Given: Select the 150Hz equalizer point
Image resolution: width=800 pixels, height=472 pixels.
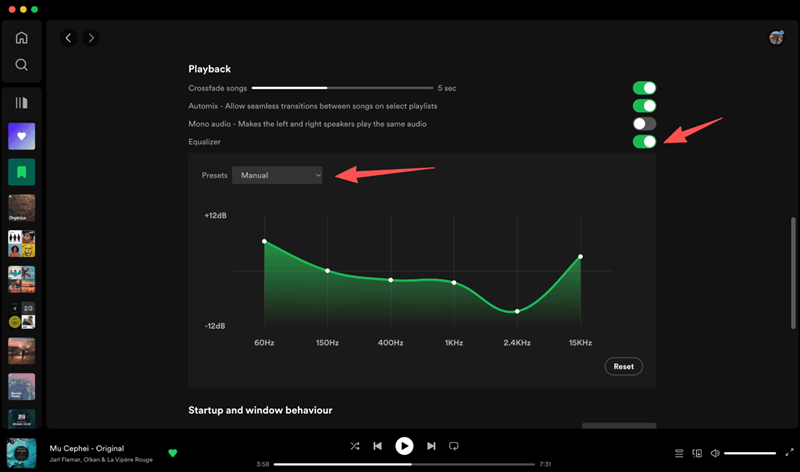Looking at the screenshot, I should tap(328, 270).
